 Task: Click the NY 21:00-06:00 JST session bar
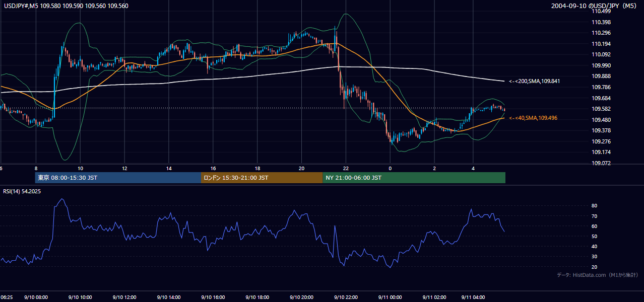[x=414, y=178]
